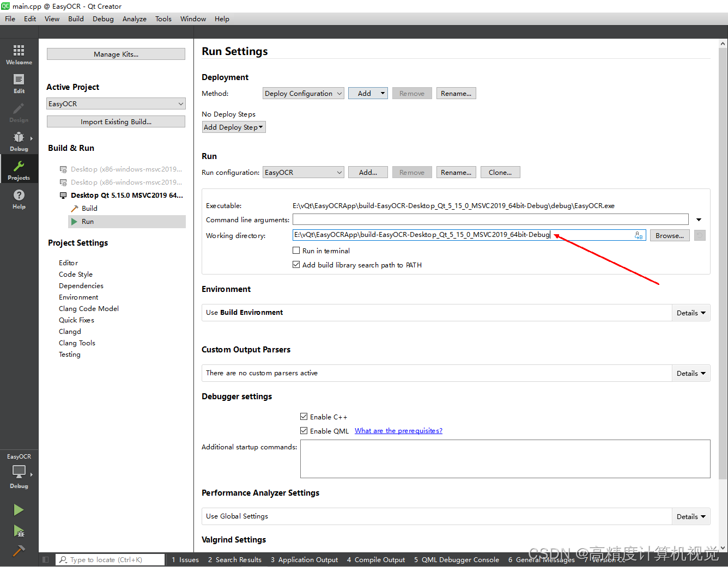This screenshot has height=567, width=728.
Task: Open the Add Deploy Step dropdown
Action: click(234, 127)
